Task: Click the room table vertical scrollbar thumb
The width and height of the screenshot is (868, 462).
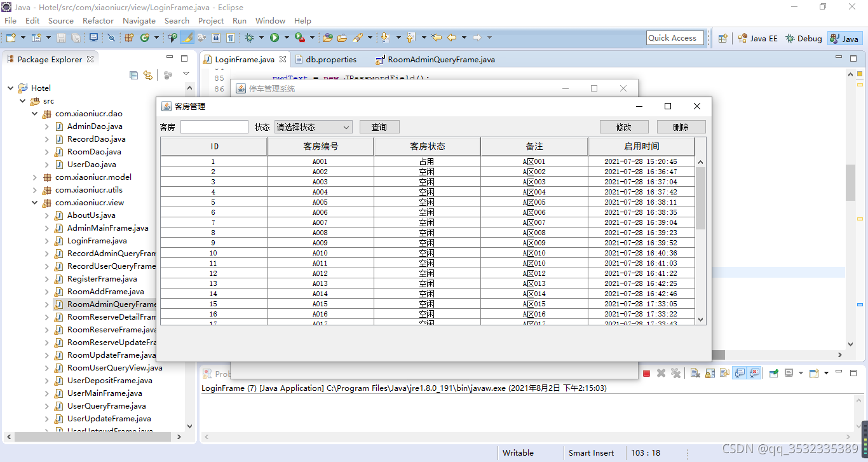Action: click(700, 198)
